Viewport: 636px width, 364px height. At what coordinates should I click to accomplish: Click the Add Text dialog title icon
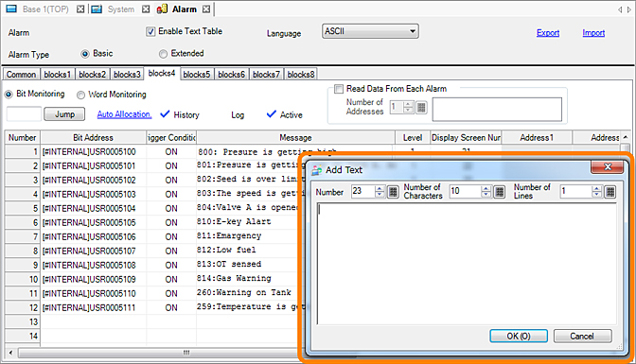[316, 170]
